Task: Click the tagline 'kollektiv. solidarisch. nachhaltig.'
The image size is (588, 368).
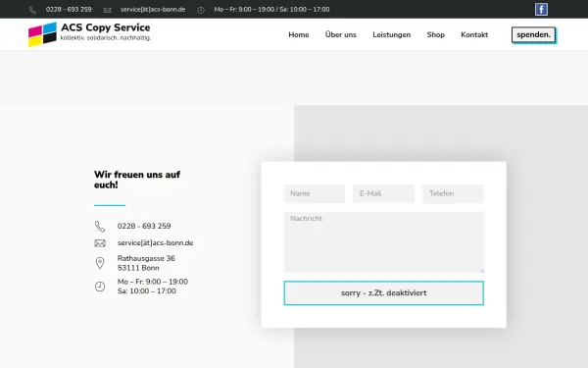Action: click(x=106, y=38)
